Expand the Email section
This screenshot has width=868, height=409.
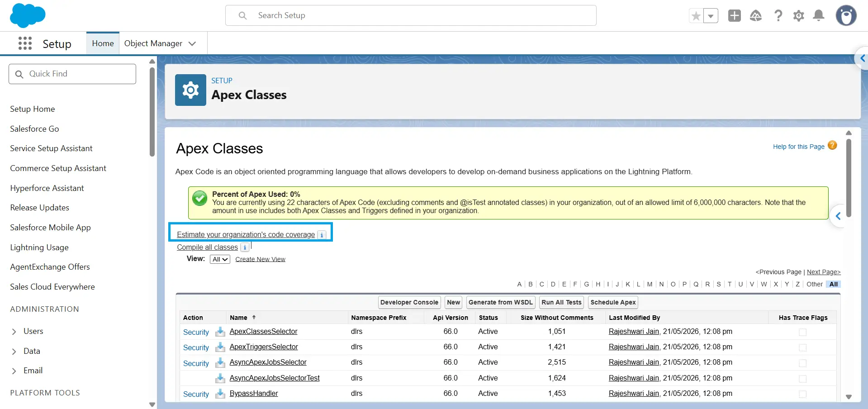(14, 371)
